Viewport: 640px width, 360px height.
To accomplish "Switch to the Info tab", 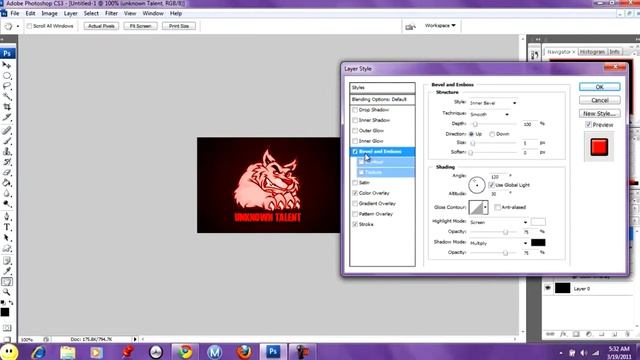I will click(x=614, y=52).
